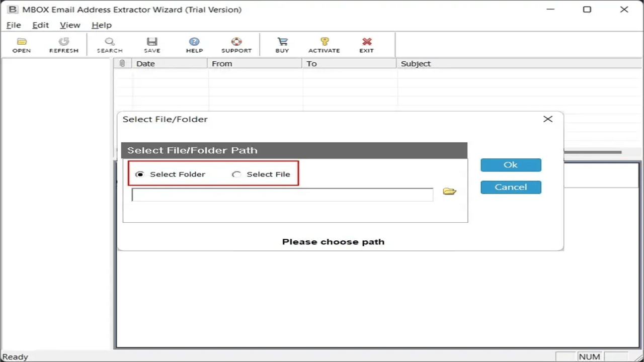The height and width of the screenshot is (362, 644).
Task: Close the Select File/Folder dialog
Action: point(548,119)
